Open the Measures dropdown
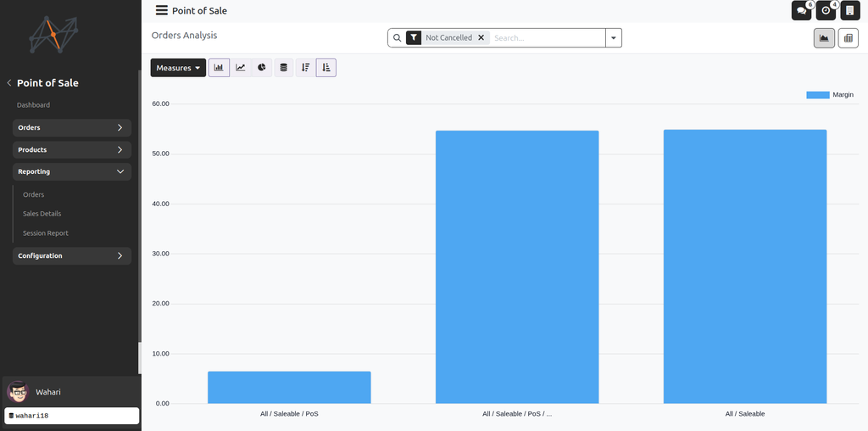The height and width of the screenshot is (431, 868). 178,68
